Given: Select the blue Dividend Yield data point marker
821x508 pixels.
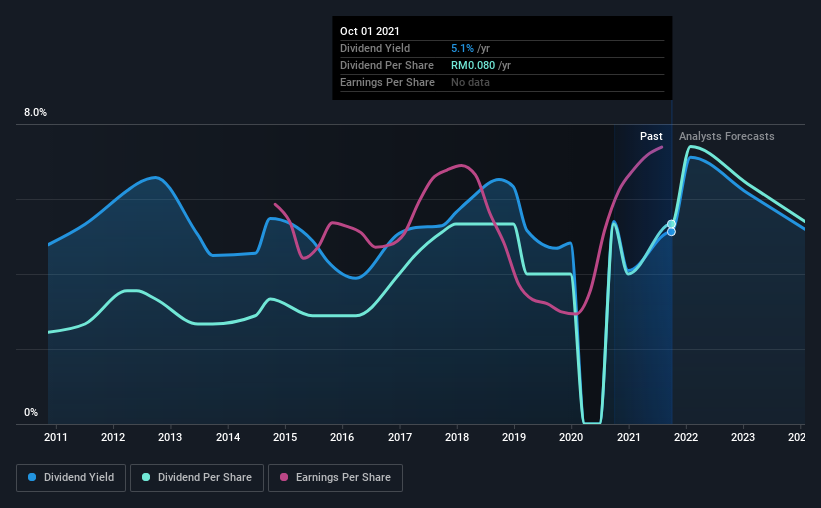Looking at the screenshot, I should point(671,232).
